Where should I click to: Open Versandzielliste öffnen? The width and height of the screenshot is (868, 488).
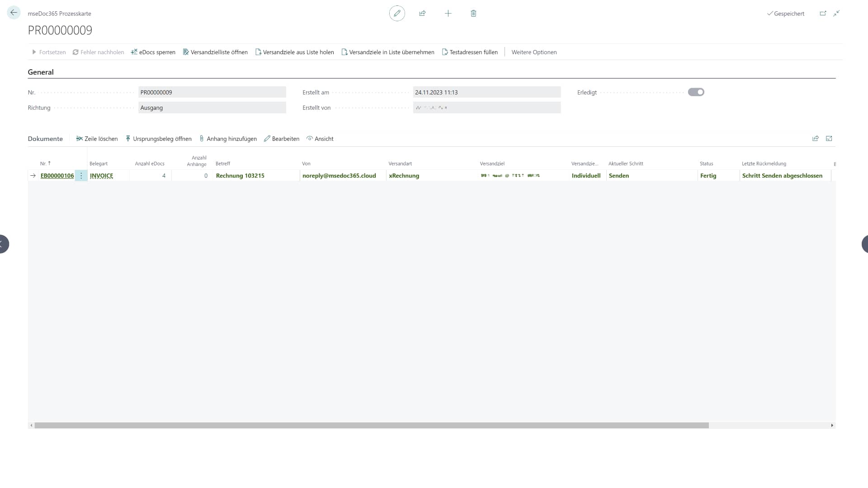pos(215,52)
